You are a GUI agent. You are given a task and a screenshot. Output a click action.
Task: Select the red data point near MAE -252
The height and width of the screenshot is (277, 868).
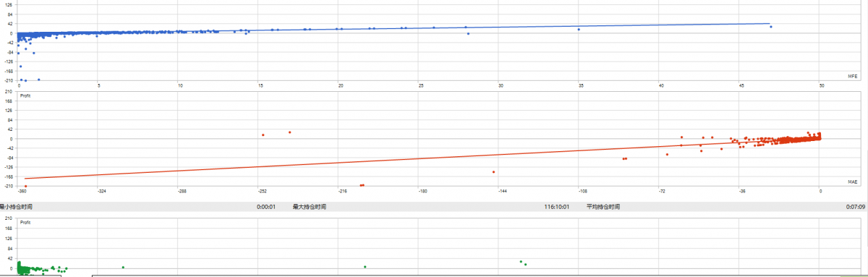point(263,135)
